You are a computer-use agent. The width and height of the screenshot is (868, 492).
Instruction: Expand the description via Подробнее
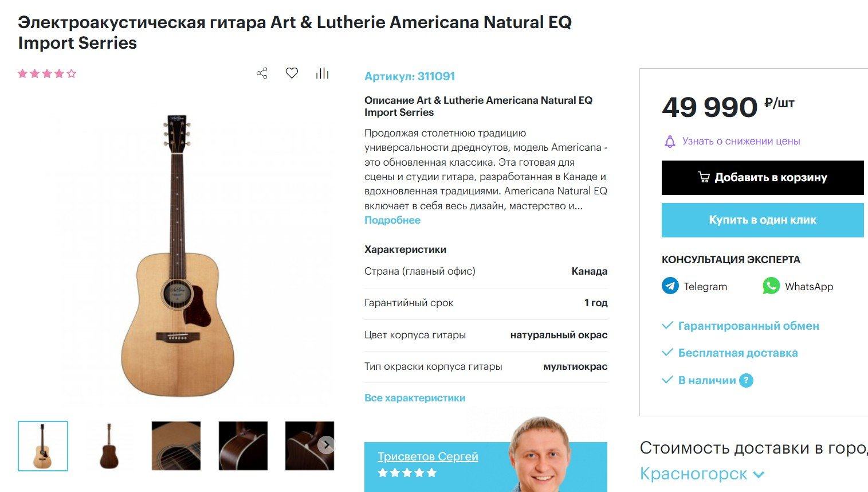click(x=392, y=220)
